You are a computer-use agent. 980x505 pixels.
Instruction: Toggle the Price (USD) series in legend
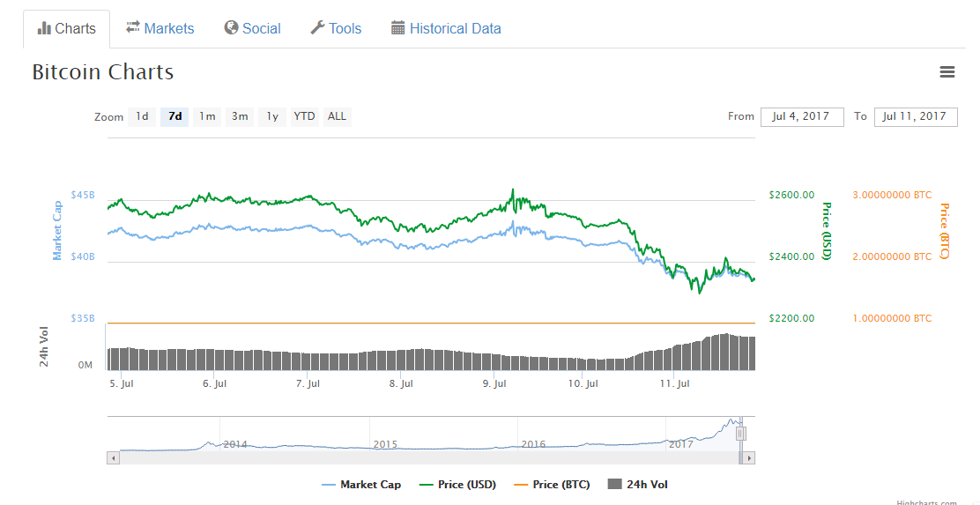coord(457,485)
